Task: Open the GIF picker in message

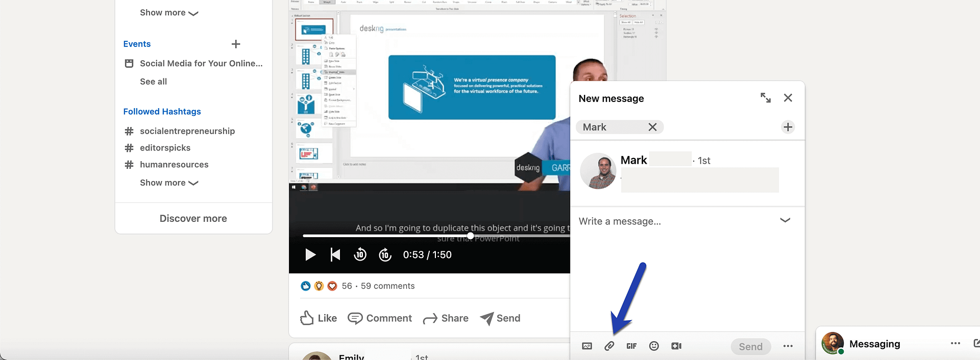Action: [631, 346]
